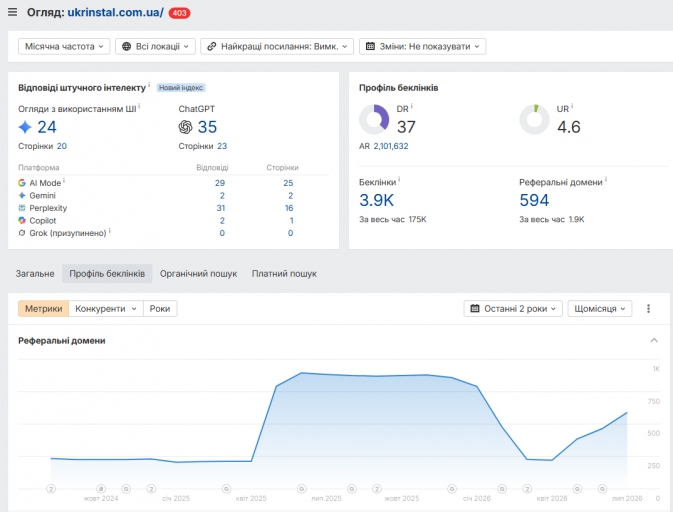Collapse the Реферальні домени chart section
Viewport: 673px width, 512px height.
[x=654, y=340]
